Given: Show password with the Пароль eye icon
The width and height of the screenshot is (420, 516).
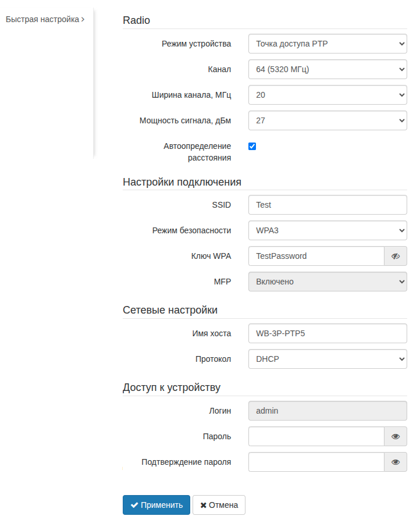Looking at the screenshot, I should pos(396,436).
